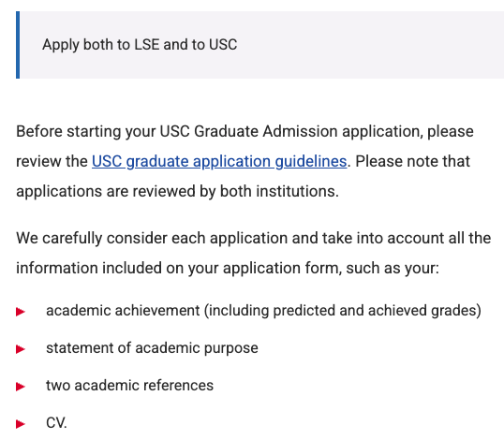Click the blue vertical bar on the callout box
This screenshot has width=504, height=440.
pos(18,45)
